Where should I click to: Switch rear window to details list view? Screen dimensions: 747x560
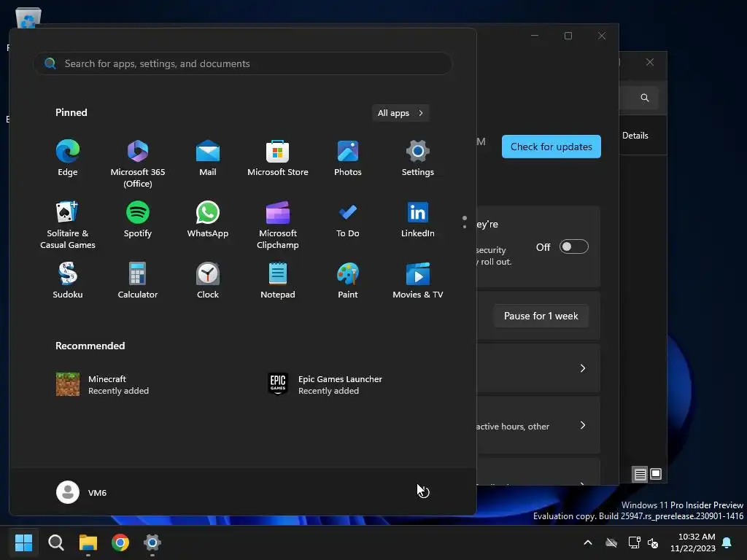[640, 474]
